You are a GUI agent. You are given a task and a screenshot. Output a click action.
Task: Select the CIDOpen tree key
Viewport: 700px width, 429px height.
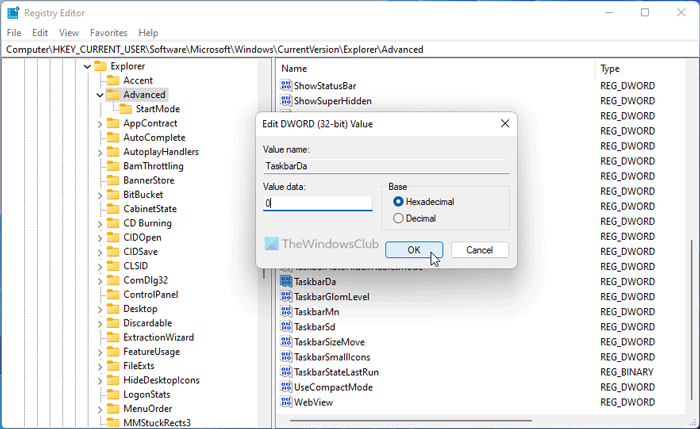[x=142, y=237]
